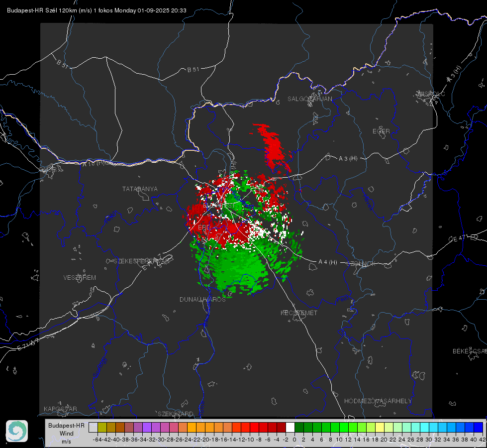The width and height of the screenshot is (487, 448).
Task: Select the SZÉKESFEHÉRVÁR city label
Action: [141, 261]
